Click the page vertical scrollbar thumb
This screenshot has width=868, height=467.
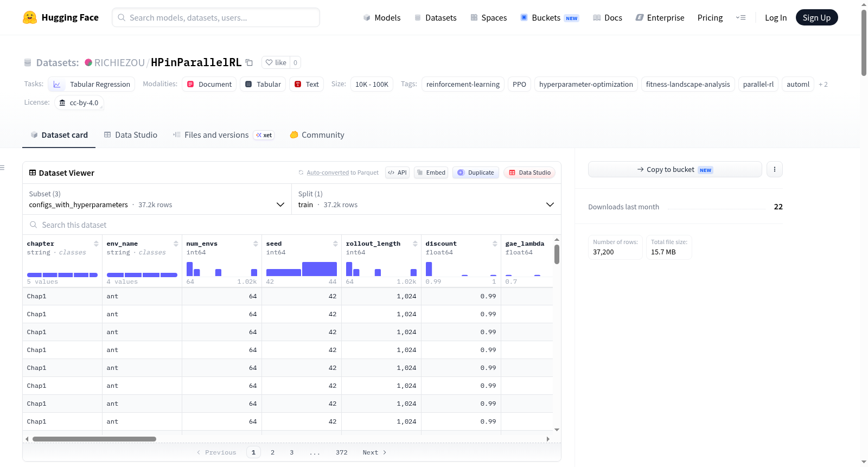click(864, 43)
